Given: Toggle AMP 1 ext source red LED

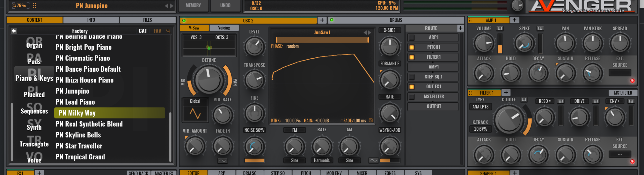Looking at the screenshot, I should 632,81.
